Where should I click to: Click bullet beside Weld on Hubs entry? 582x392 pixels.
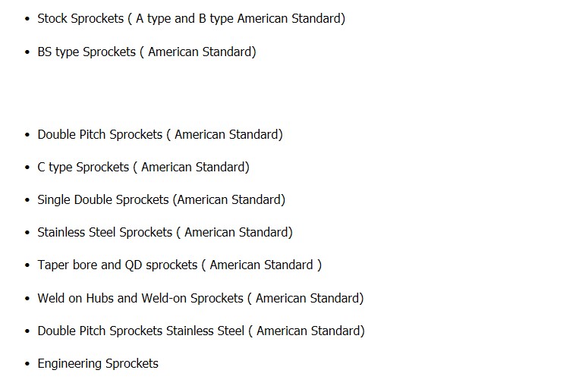click(27, 298)
